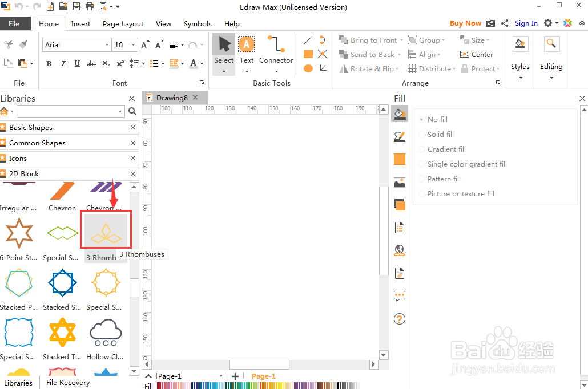Pick the orange ellipse drawing tool

(308, 68)
